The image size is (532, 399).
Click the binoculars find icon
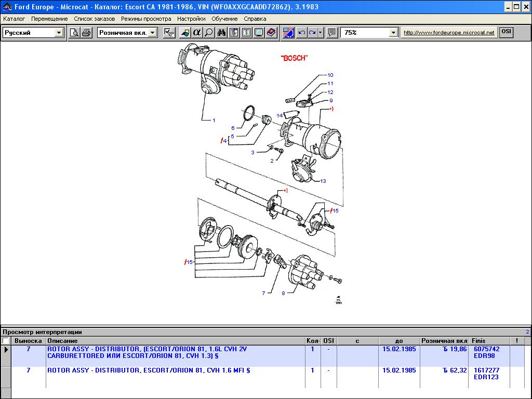(x=222, y=33)
